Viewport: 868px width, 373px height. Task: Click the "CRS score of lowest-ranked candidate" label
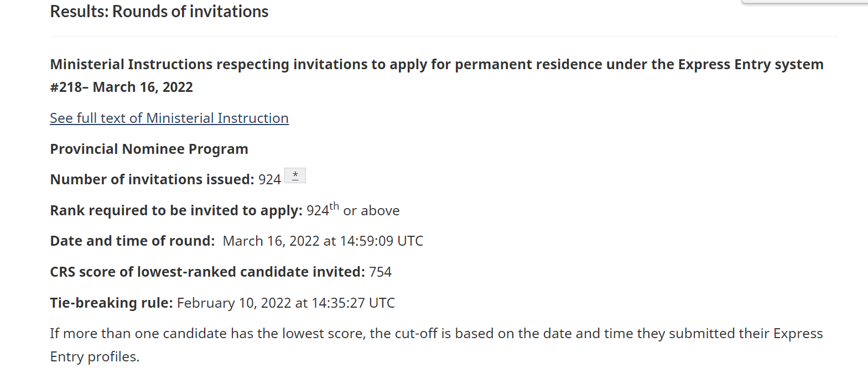[x=207, y=272]
